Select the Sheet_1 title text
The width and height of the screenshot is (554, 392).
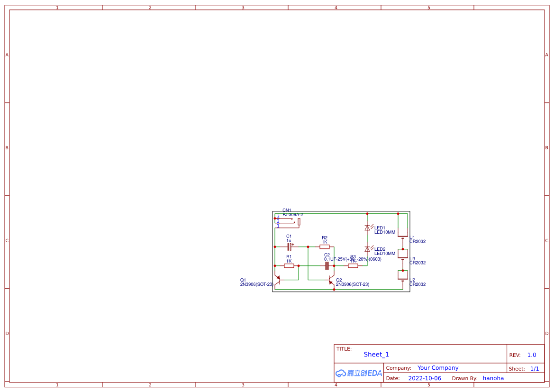[376, 355]
